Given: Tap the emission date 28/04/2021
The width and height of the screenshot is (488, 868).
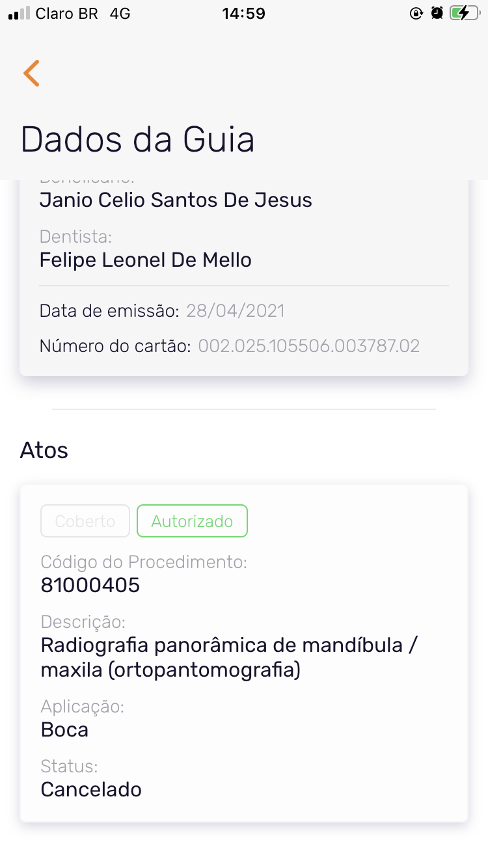Looking at the screenshot, I should pos(236,310).
